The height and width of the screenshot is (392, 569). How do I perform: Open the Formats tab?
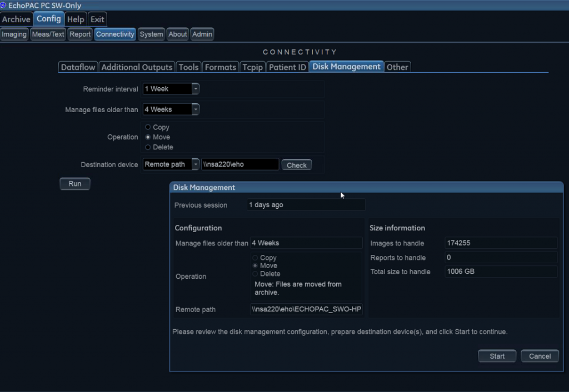221,67
